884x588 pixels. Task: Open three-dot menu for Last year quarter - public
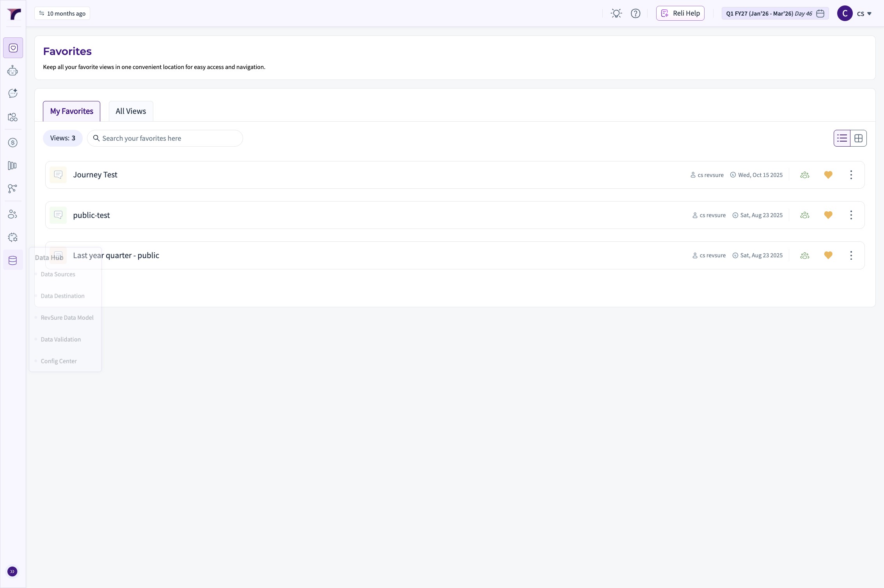(x=851, y=255)
